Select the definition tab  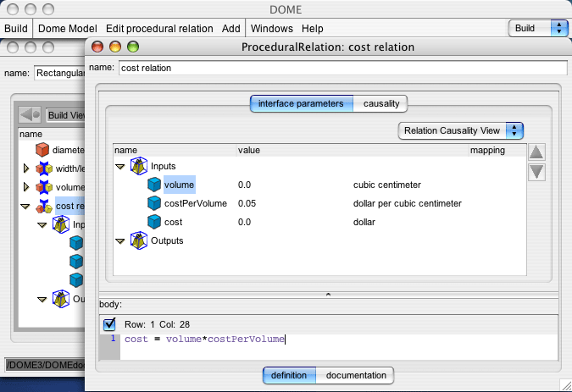[289, 375]
